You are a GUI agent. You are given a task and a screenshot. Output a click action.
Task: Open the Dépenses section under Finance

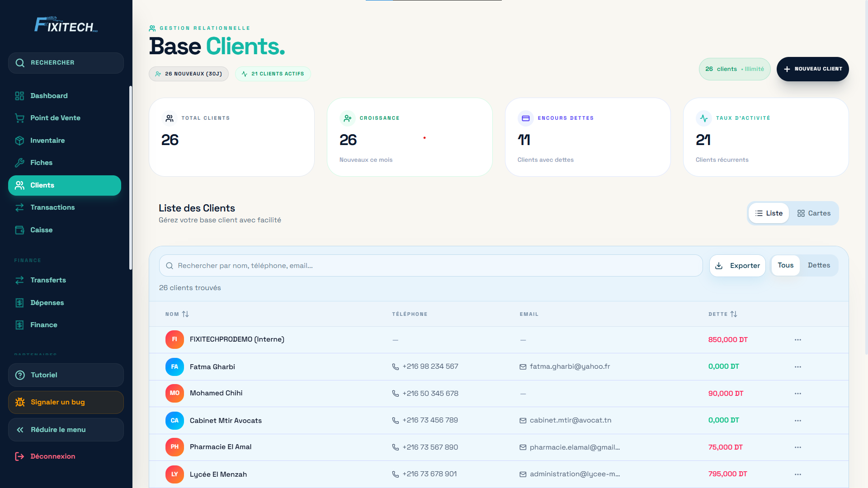click(x=47, y=303)
